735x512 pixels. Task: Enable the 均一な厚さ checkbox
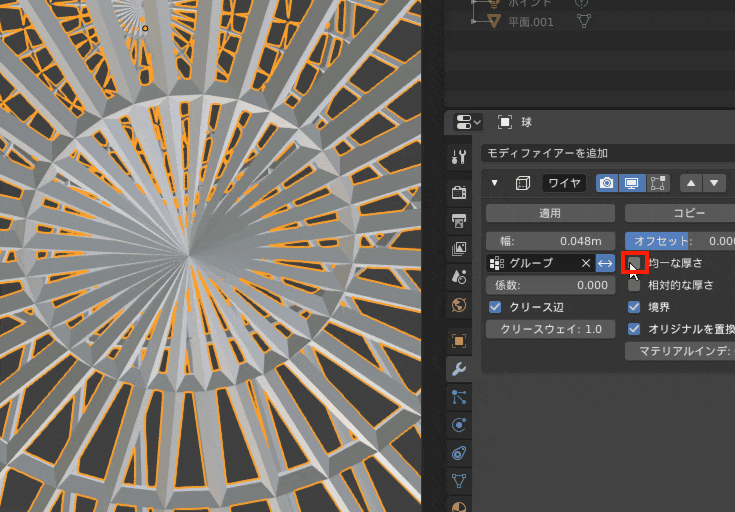(x=634, y=263)
